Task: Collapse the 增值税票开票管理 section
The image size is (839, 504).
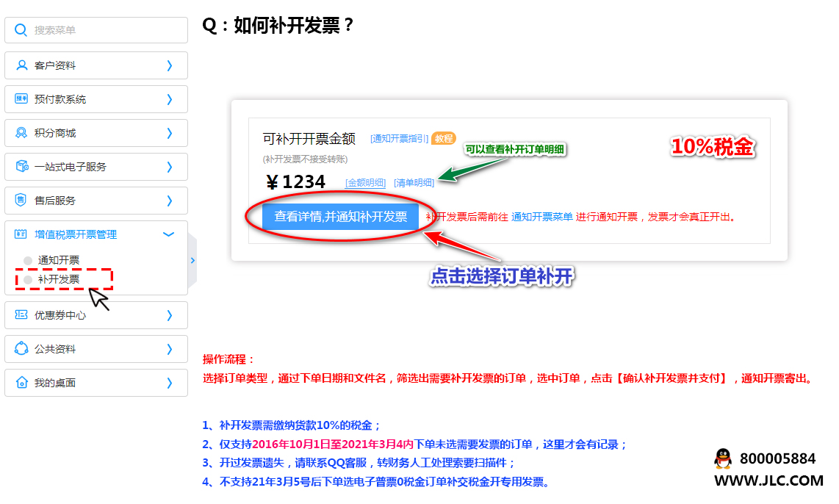Action: tap(169, 234)
